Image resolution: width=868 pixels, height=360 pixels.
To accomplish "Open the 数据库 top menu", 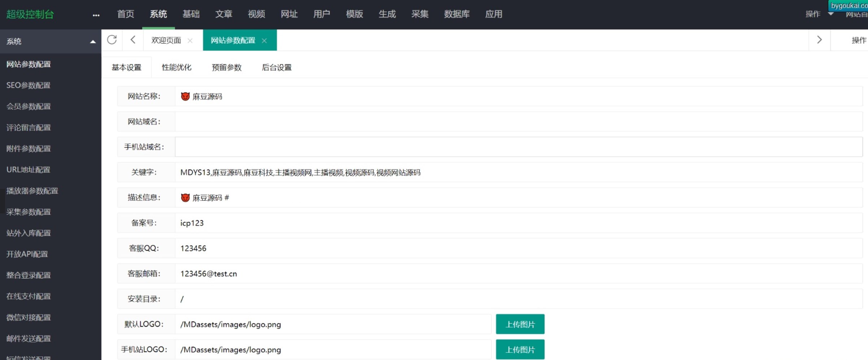I will point(457,14).
